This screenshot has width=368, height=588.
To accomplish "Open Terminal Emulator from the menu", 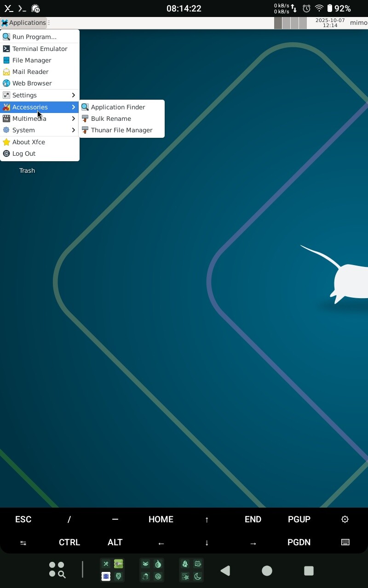I will [40, 49].
